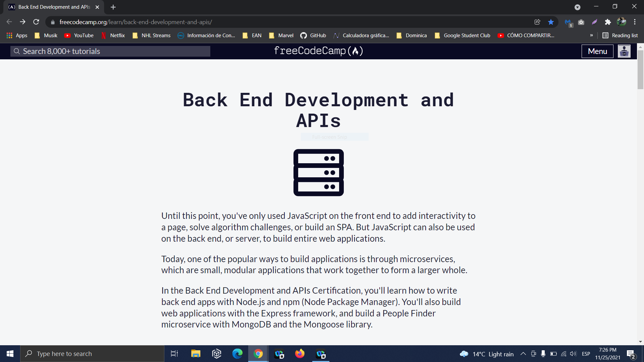Click the page vertical scrollbar thumb
Image resolution: width=644 pixels, height=362 pixels.
[640, 69]
